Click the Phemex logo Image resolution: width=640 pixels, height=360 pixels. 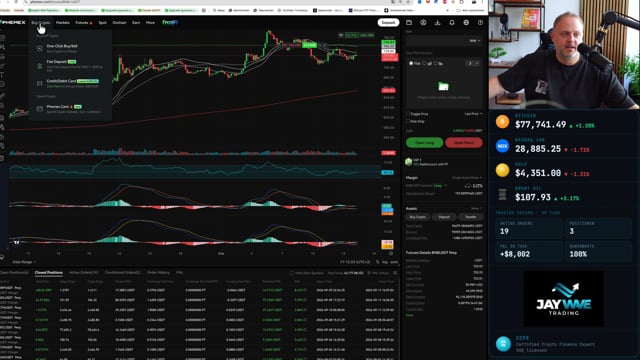pyautogui.click(x=13, y=22)
